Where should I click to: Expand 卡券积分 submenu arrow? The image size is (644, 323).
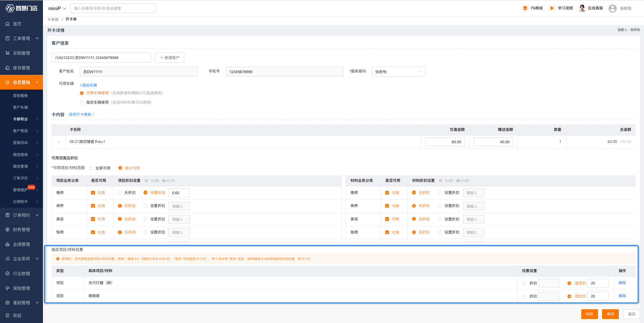tap(37, 119)
